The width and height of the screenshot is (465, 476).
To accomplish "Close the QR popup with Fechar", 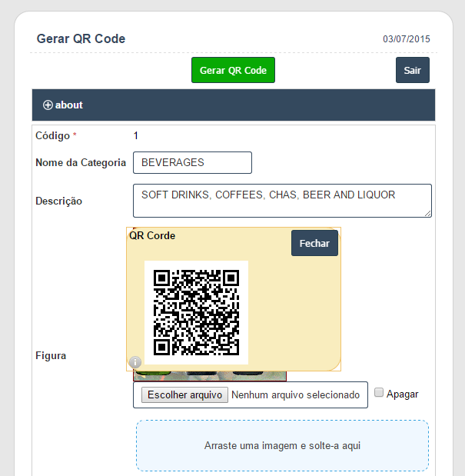I will 314,243.
